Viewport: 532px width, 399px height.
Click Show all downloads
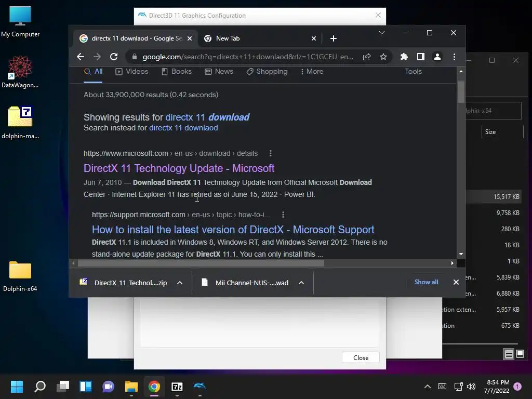pos(426,282)
